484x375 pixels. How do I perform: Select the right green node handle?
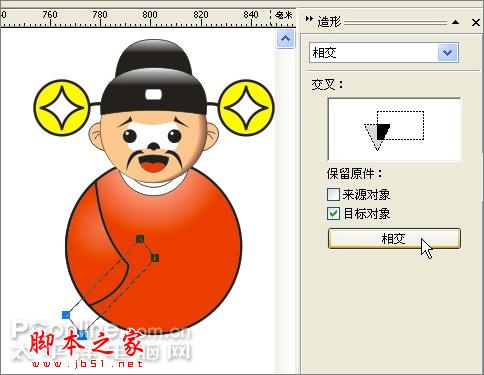click(155, 258)
